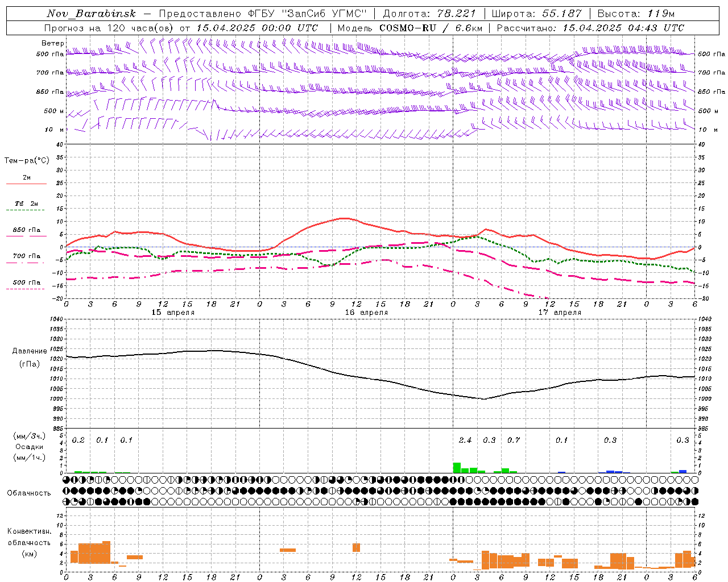Click the 'Облачность' cloud cover label
Viewport: 728px width, 582px height.
point(29,493)
